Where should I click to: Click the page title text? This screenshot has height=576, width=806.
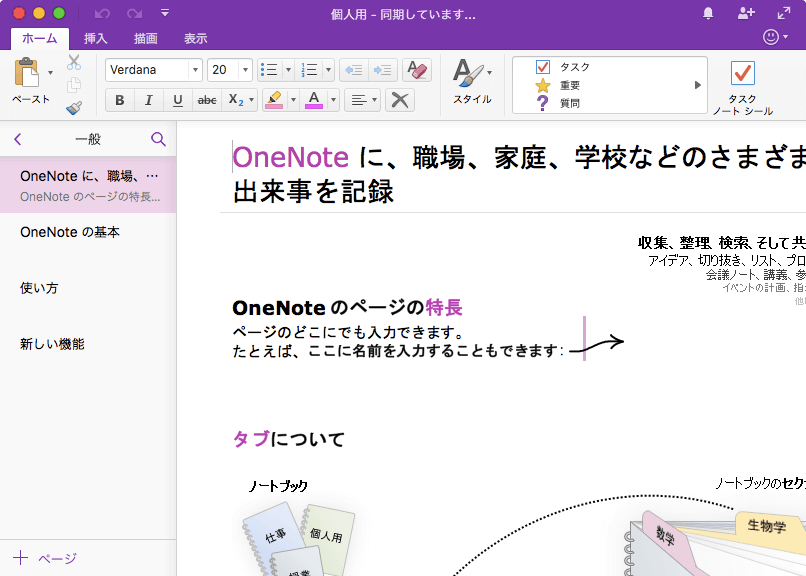(x=519, y=174)
